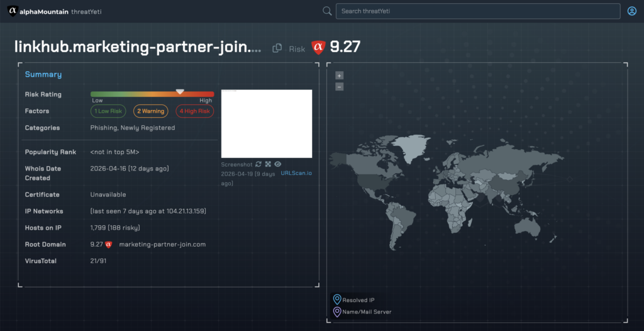This screenshot has height=331, width=644.
Task: Click the VirusTotal row label
Action: pyautogui.click(x=41, y=261)
